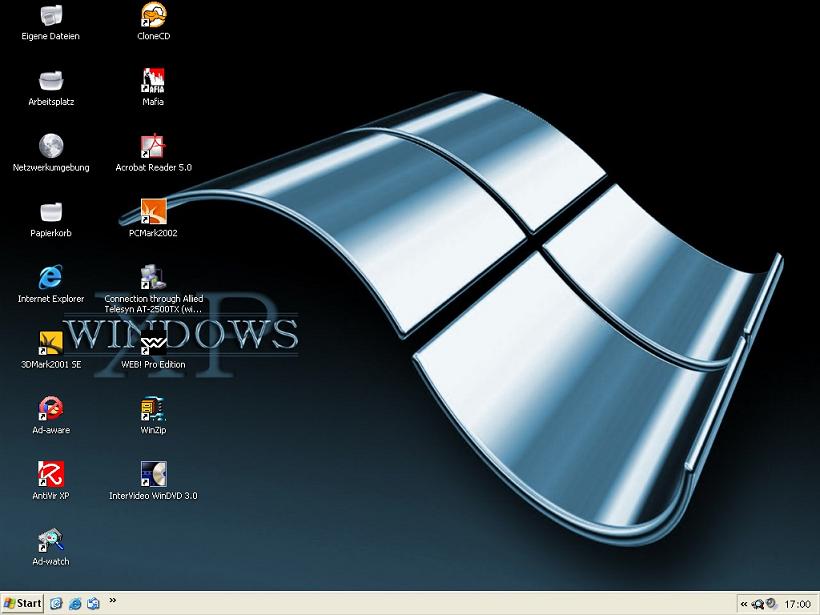Click the Start button
The image size is (820, 615).
[22, 603]
